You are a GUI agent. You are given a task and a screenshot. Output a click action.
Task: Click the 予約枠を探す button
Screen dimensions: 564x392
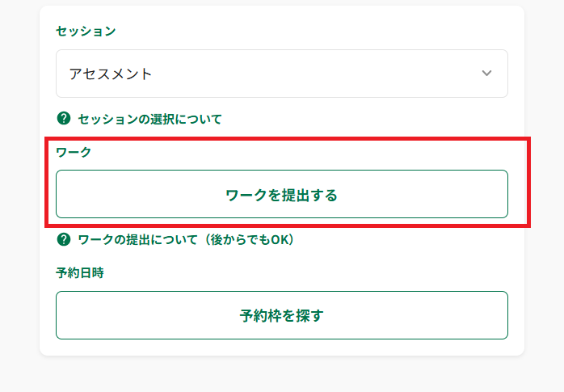[282, 315]
